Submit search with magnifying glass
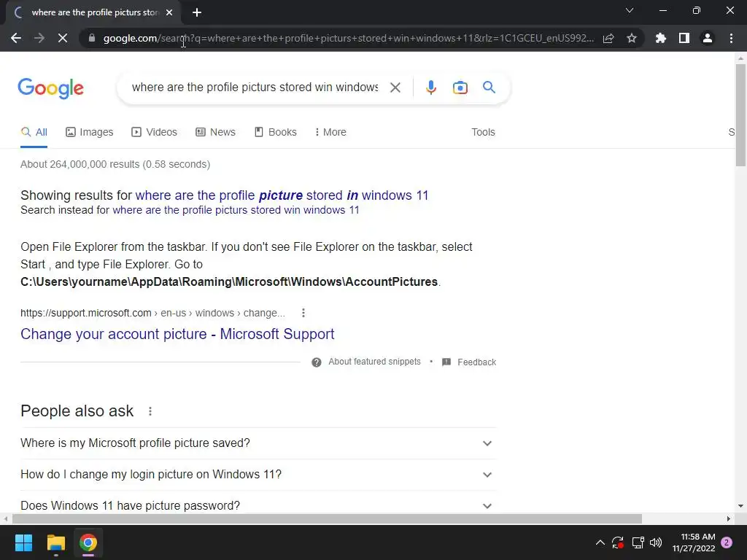Screen dimensions: 747x560 489,87
